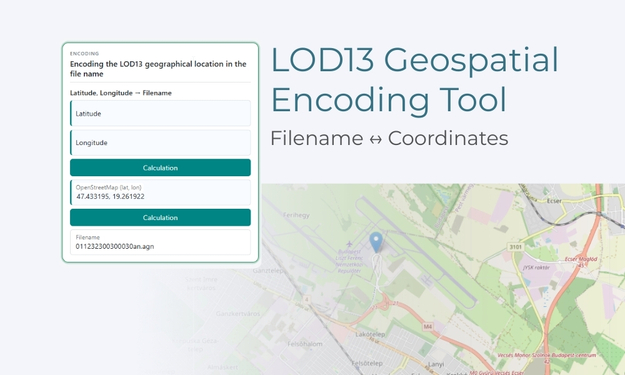Click the 'Ferihegy' map label
Image resolution: width=625 pixels, height=375 pixels.
(296, 215)
